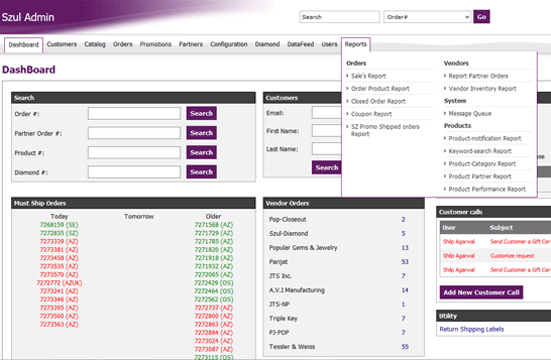Click Pop-Closeout vendor order count 2

coord(403,219)
